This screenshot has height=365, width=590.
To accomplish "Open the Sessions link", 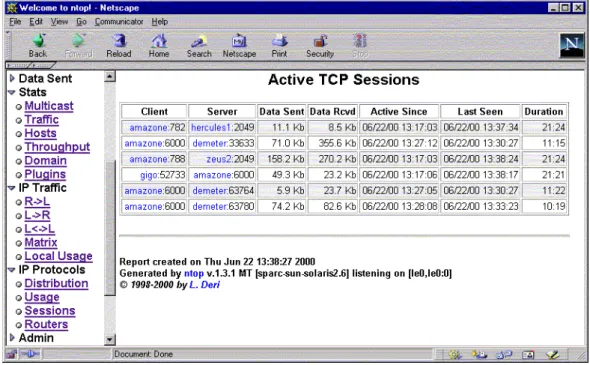I will 50,311.
